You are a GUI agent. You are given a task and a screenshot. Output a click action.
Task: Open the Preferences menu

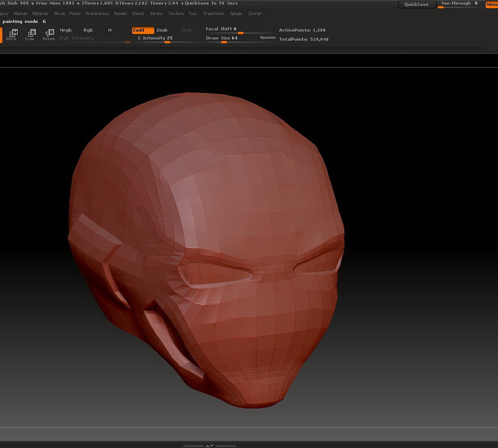click(x=97, y=14)
